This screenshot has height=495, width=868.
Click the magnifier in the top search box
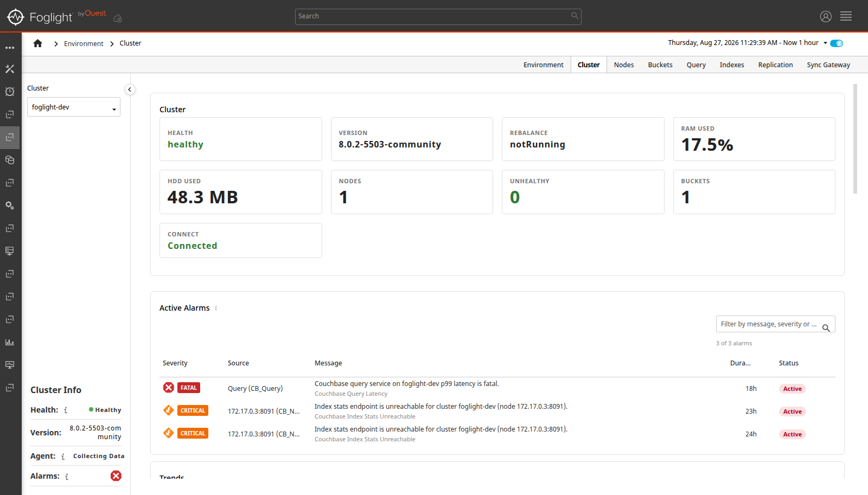point(575,16)
